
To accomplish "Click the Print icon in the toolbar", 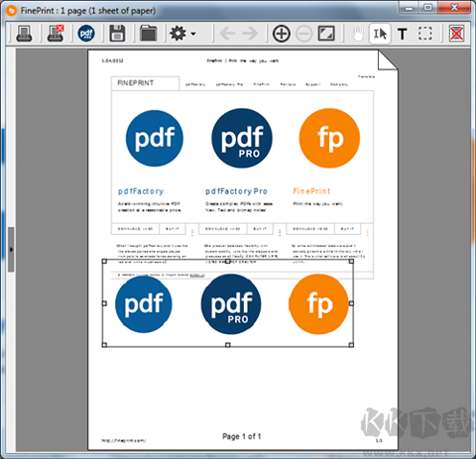I will coord(24,34).
